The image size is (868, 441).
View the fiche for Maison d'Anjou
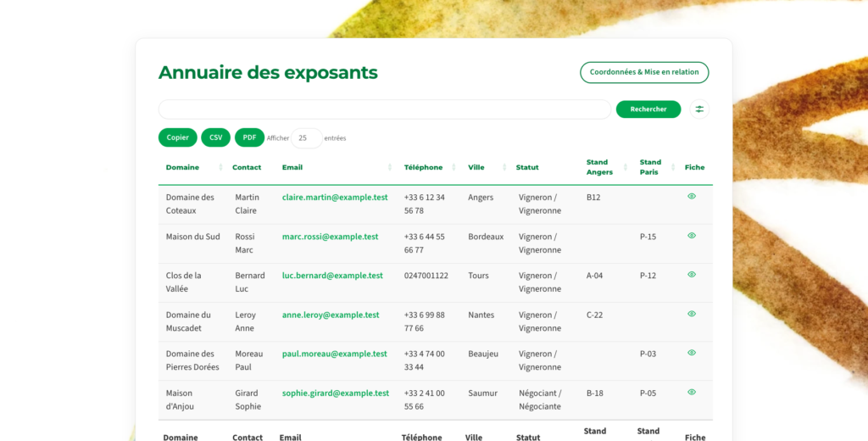[692, 392]
